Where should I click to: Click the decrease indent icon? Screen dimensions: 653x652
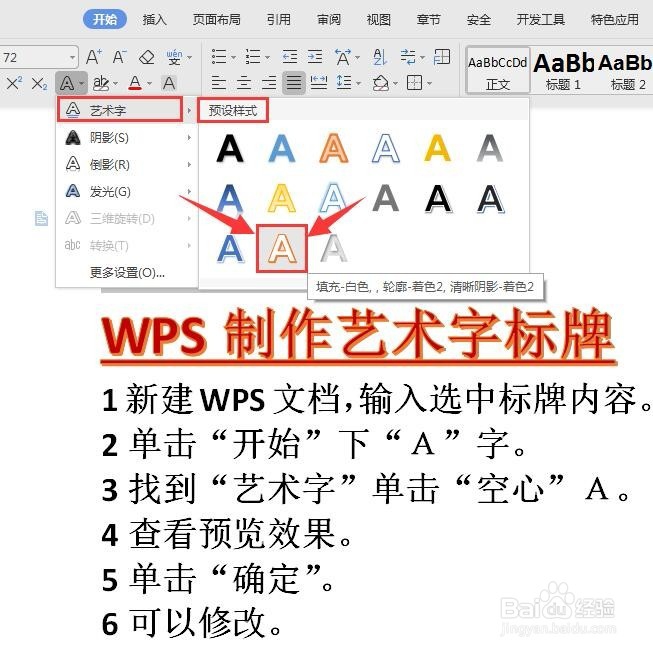pos(289,57)
